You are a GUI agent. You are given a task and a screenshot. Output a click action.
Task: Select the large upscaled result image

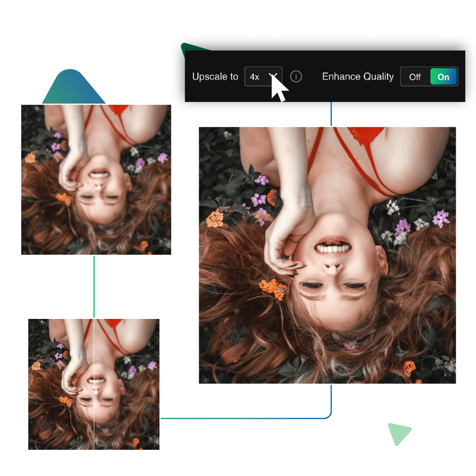click(x=327, y=255)
